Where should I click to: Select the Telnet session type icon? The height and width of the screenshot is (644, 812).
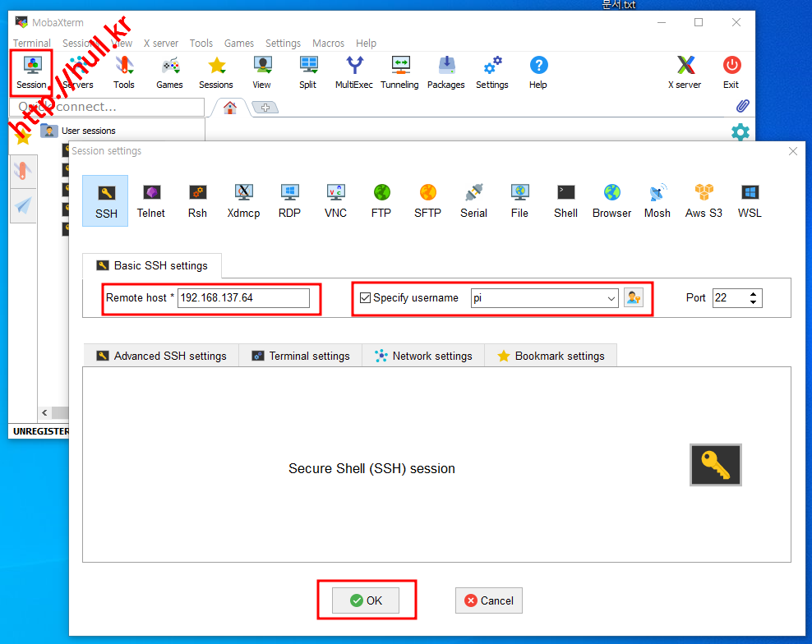pos(150,200)
